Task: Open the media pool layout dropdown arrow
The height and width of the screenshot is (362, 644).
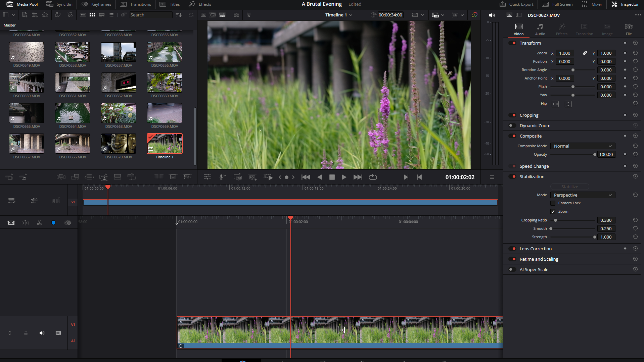Action: tap(13, 15)
